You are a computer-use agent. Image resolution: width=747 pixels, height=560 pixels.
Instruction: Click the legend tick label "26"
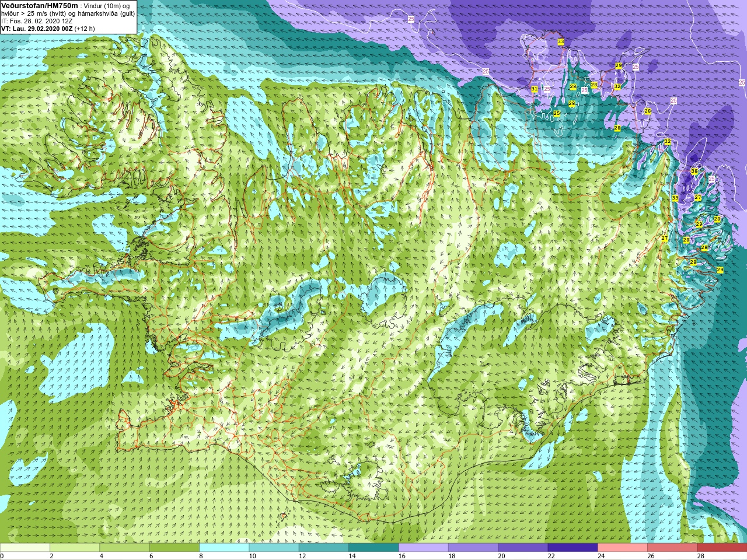tap(651, 556)
